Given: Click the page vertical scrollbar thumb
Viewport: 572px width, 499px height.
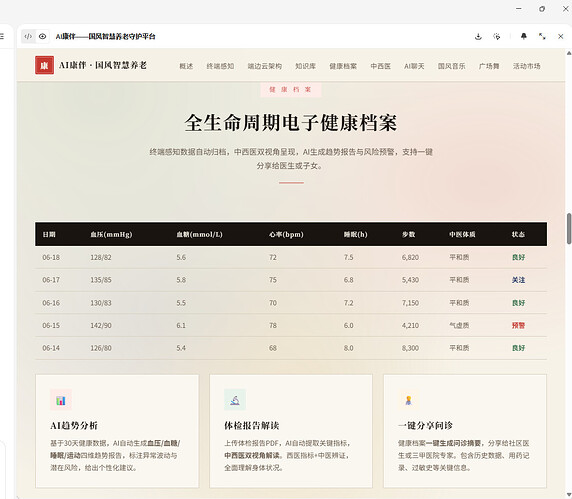Looking at the screenshot, I should [x=568, y=229].
